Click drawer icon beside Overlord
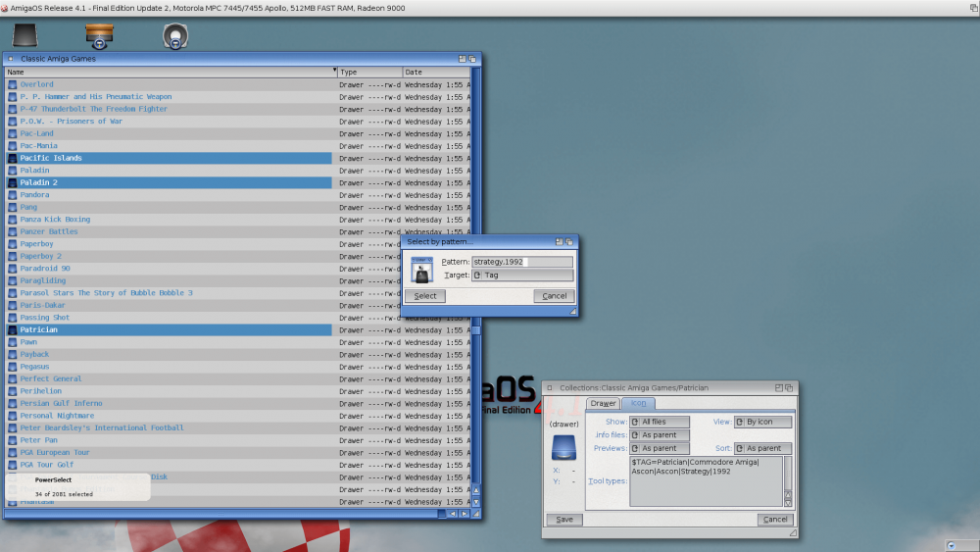 tap(13, 84)
